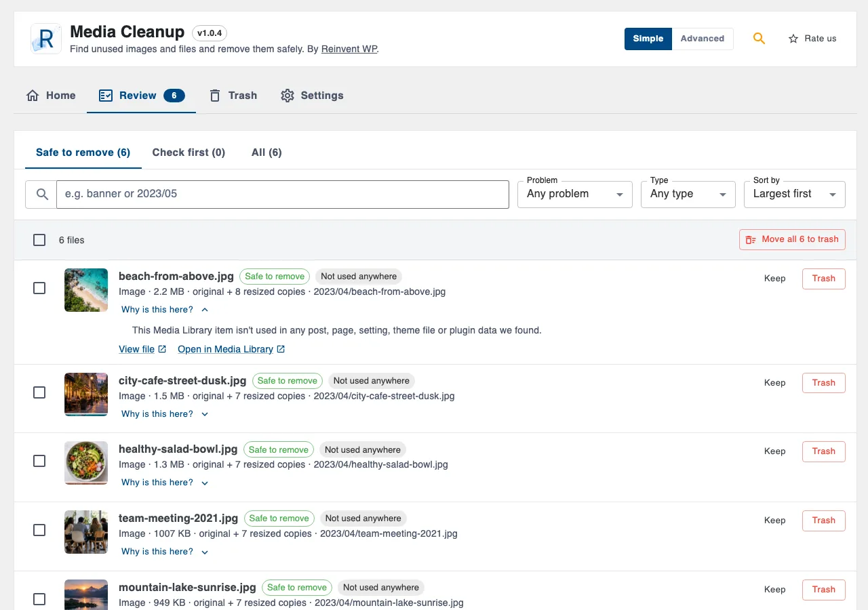
Task: Collapse 'Why is this here?' for beach-from-above.jpg
Action: tap(165, 310)
